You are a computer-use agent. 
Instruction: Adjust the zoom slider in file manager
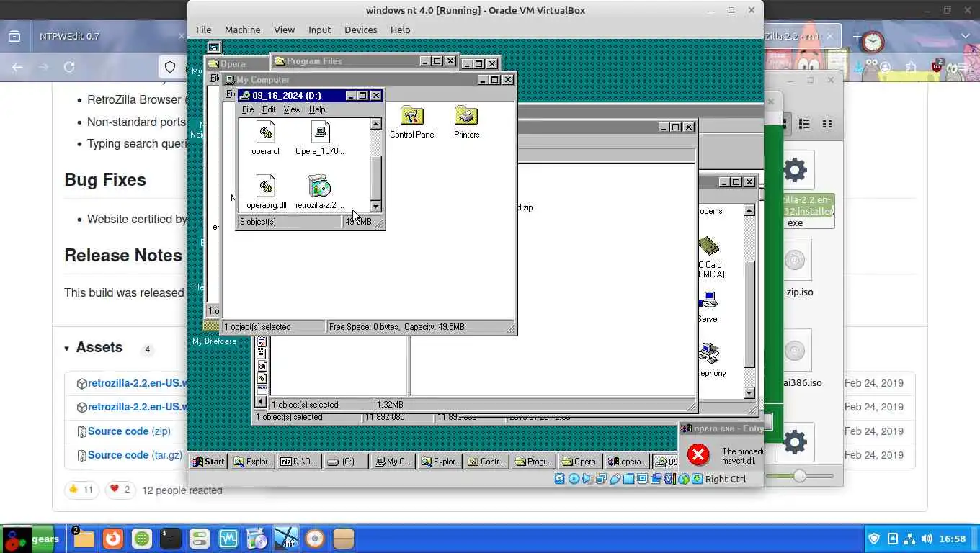tap(799, 476)
